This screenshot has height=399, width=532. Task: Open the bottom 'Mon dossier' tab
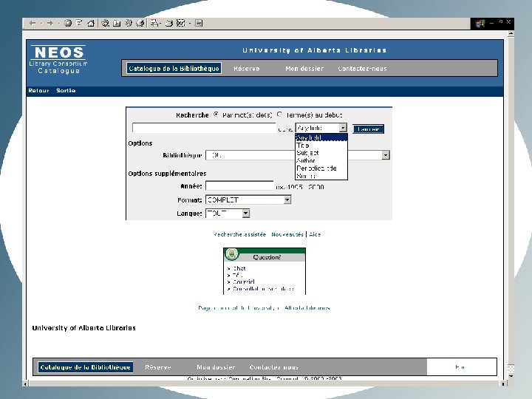coord(216,367)
